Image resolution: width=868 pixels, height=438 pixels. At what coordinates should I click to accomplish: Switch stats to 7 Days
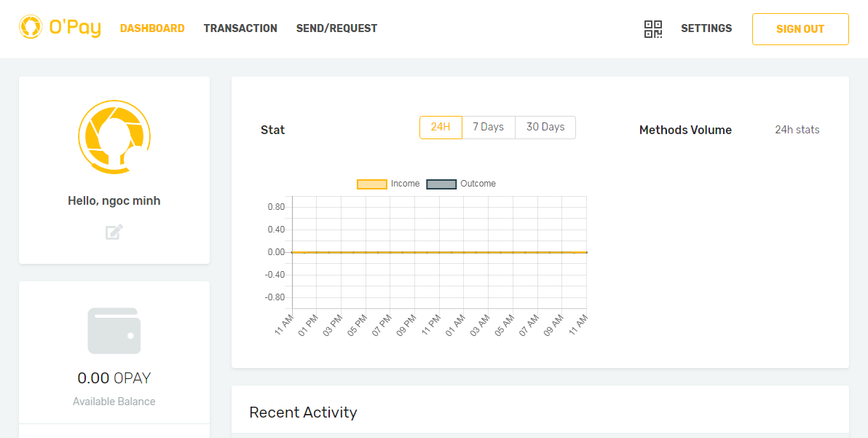pos(488,127)
